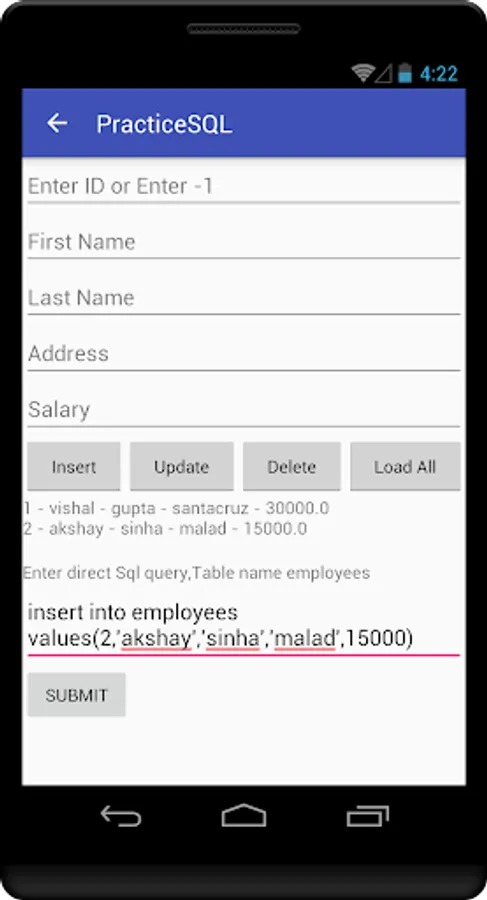Image resolution: width=487 pixels, height=900 pixels.
Task: Focus the First Name field
Action: click(244, 242)
